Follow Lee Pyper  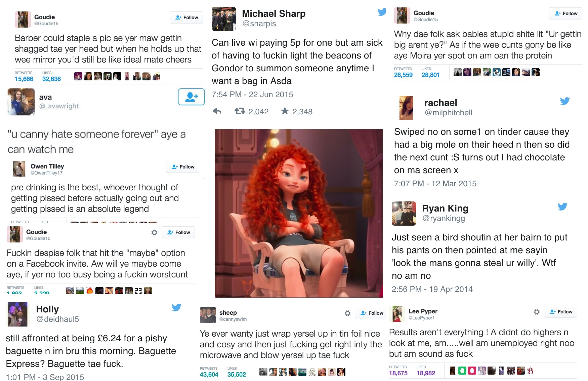point(560,312)
